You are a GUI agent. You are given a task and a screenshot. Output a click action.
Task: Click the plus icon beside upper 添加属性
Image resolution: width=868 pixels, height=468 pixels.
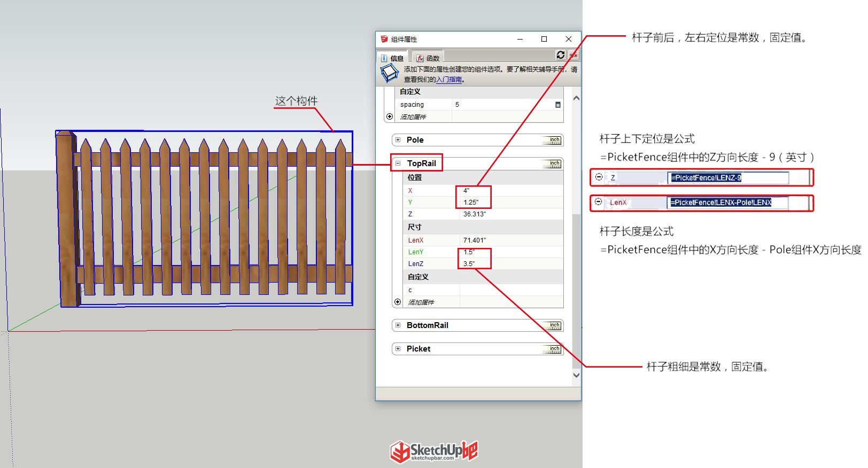pos(390,116)
